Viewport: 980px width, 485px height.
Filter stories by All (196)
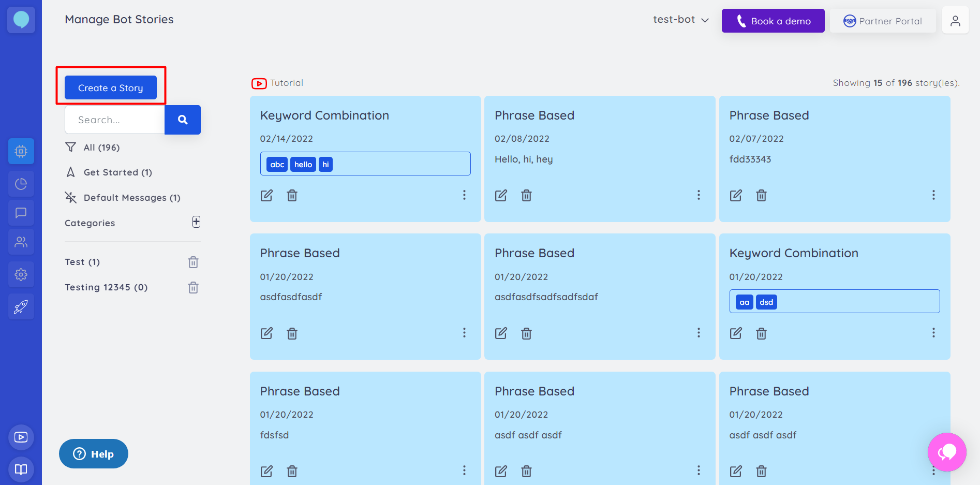tap(101, 148)
